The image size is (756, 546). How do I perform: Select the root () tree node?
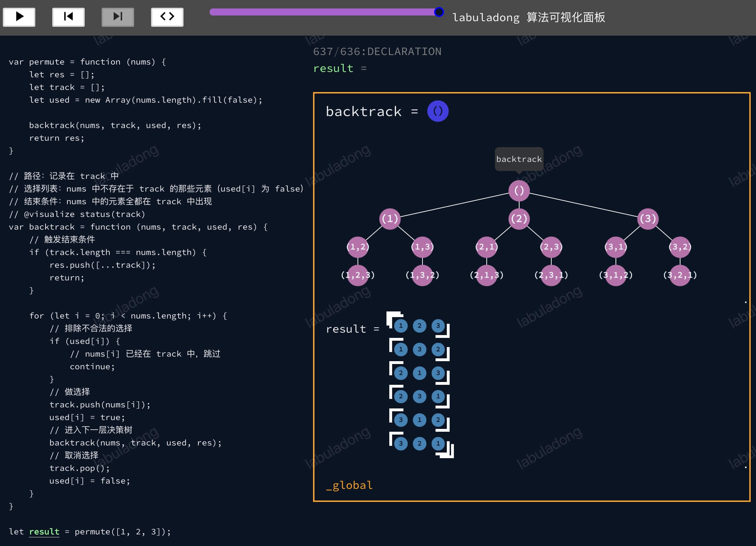519,191
